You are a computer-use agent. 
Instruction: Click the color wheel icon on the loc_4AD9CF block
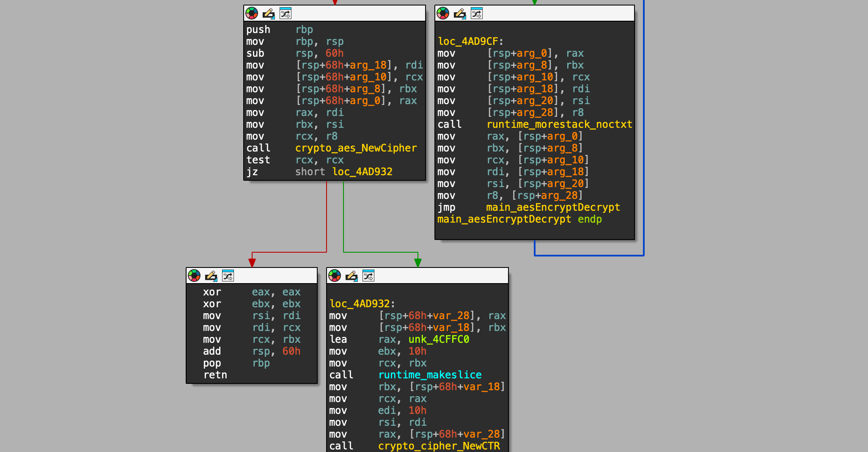[443, 14]
